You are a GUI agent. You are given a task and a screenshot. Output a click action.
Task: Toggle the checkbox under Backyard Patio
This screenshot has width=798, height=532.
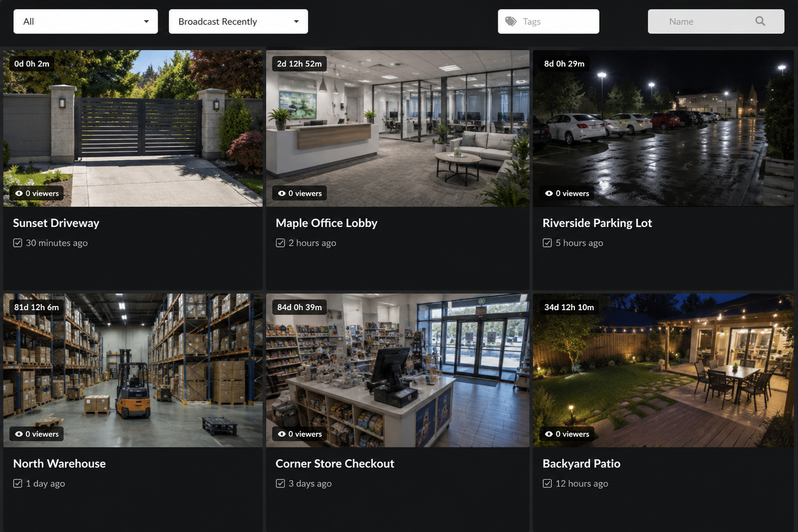(x=547, y=483)
